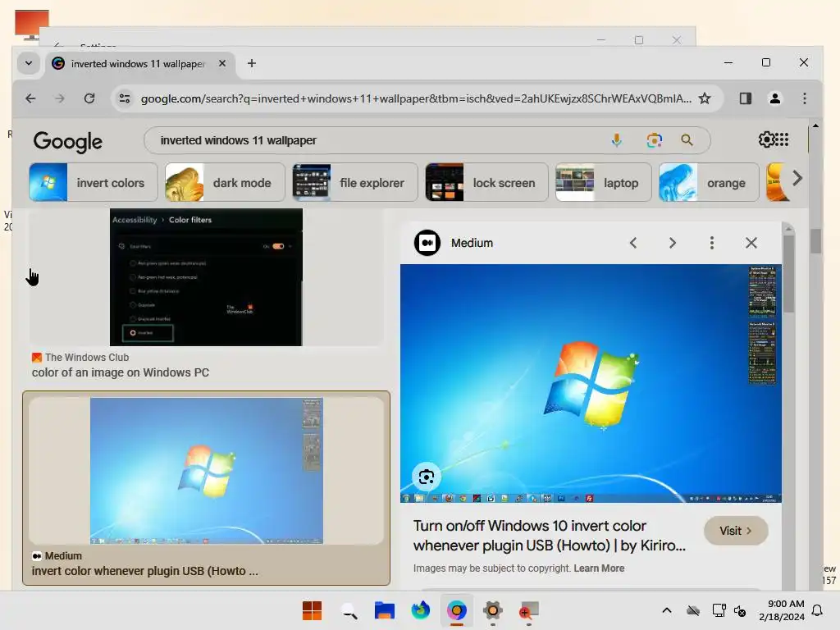Filter results by file explorer chip
840x630 pixels.
click(354, 183)
